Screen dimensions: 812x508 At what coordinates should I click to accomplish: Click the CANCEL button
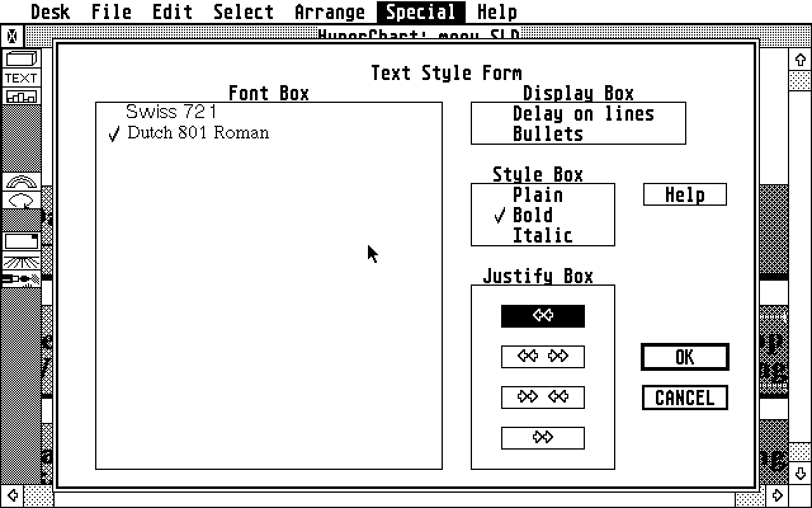pyautogui.click(x=685, y=398)
